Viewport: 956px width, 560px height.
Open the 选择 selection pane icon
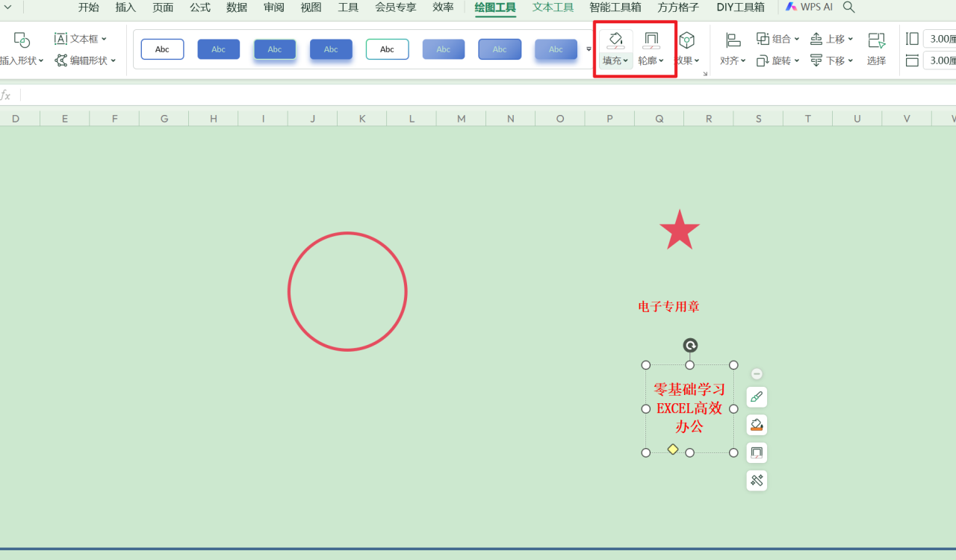[x=876, y=40]
